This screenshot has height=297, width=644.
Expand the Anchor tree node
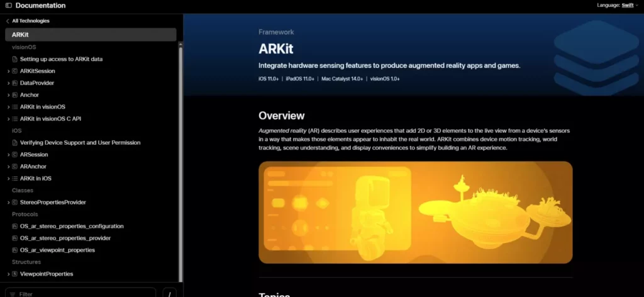point(9,95)
